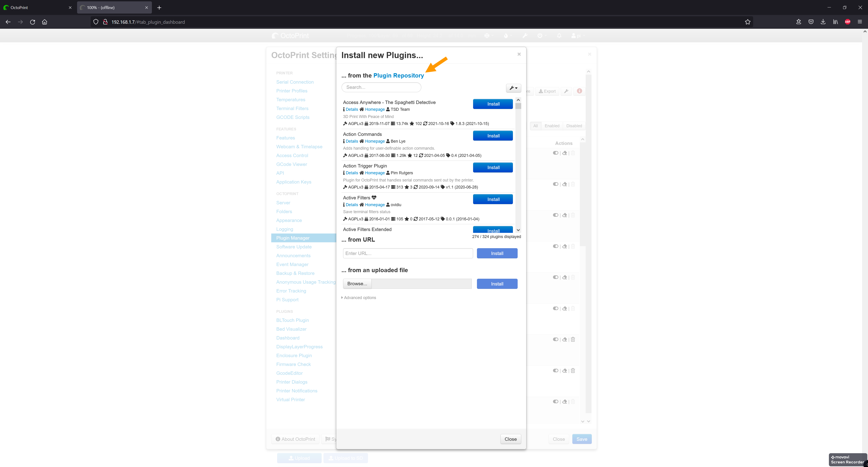The width and height of the screenshot is (868, 467).
Task: Click Install for the uploaded file
Action: (x=497, y=284)
